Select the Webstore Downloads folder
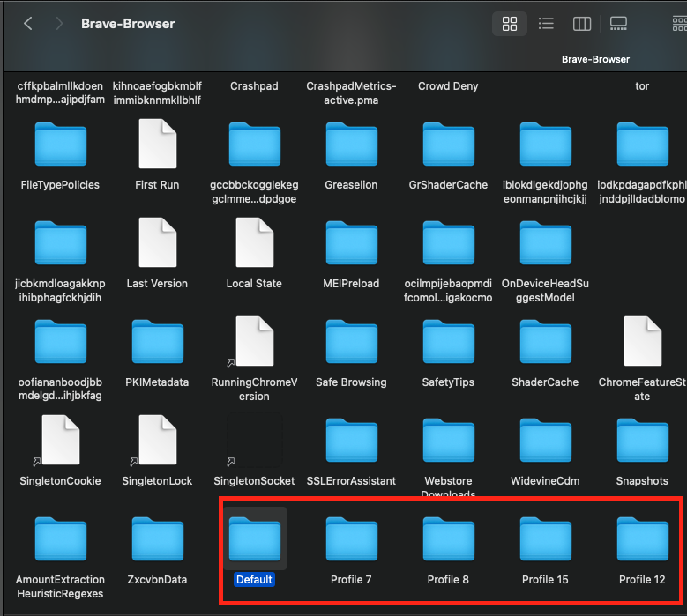The image size is (687, 616). [448, 441]
